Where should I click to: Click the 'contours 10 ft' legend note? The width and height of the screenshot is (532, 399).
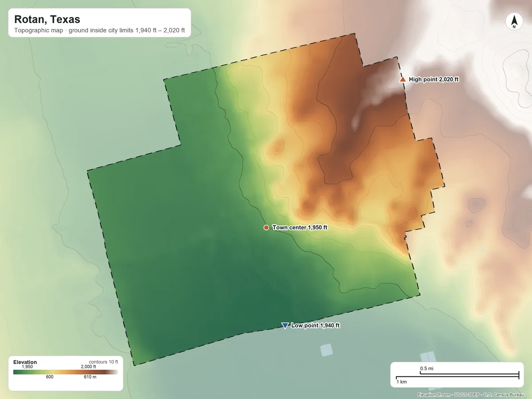click(x=103, y=362)
